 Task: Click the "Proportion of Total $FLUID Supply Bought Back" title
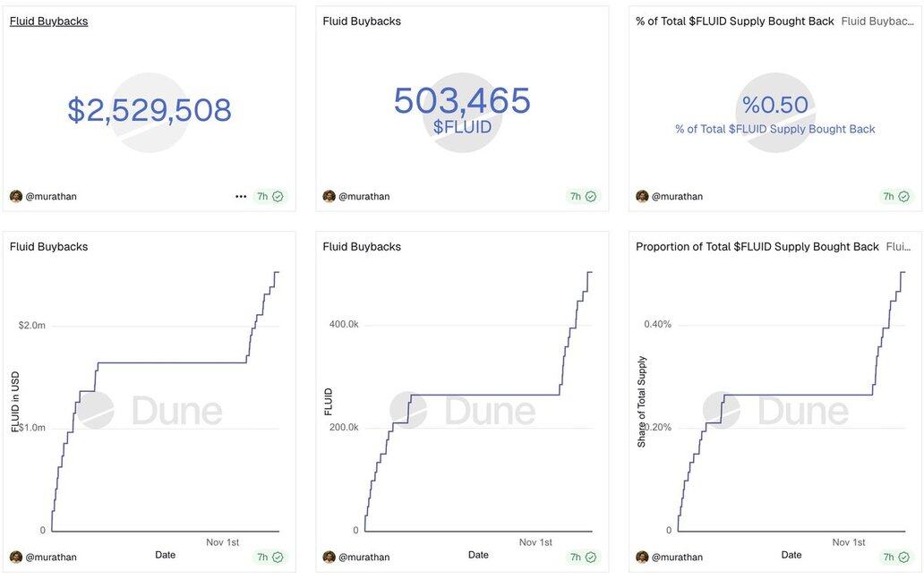[757, 247]
